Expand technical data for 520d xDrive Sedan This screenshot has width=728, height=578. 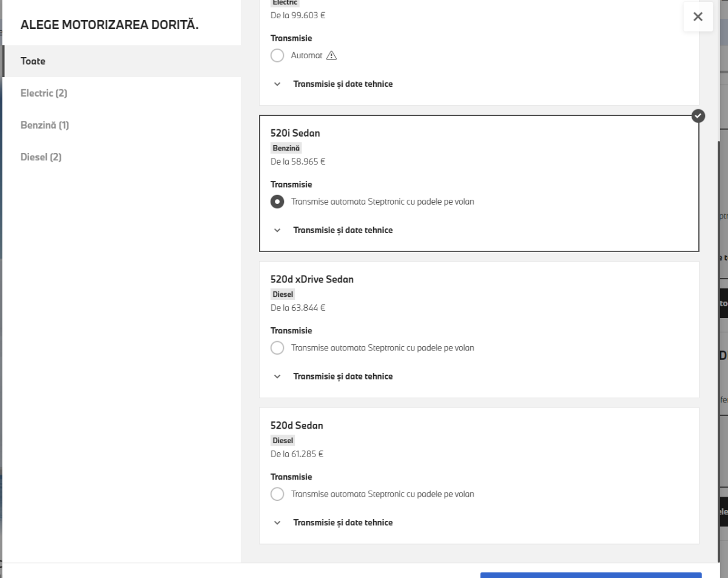(x=342, y=376)
